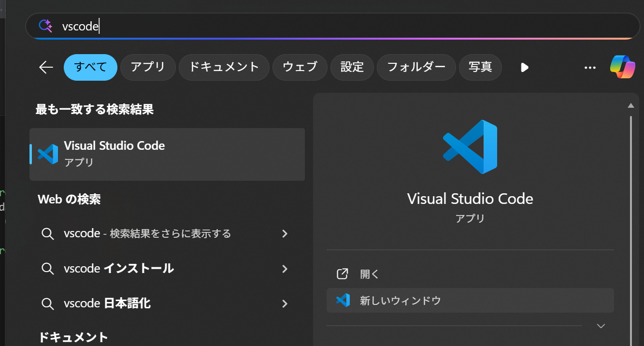Screen dimensions: 644x346
Task: Open the Copilot icon
Action: point(622,67)
